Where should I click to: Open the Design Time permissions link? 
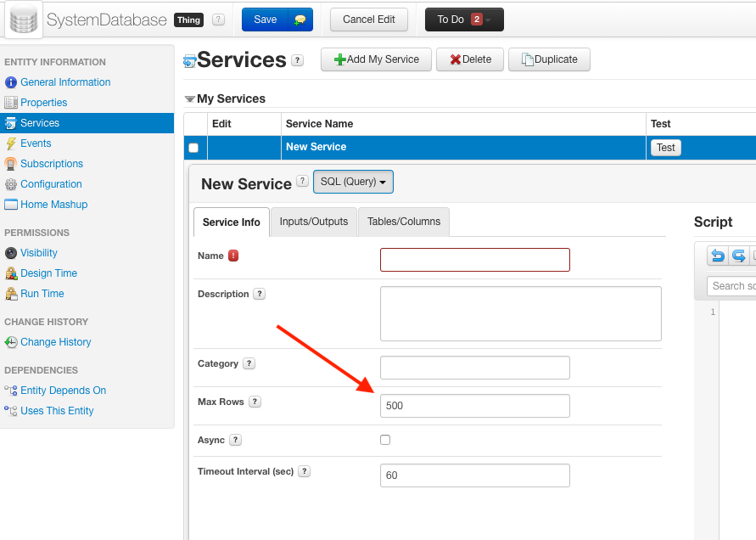tap(48, 273)
